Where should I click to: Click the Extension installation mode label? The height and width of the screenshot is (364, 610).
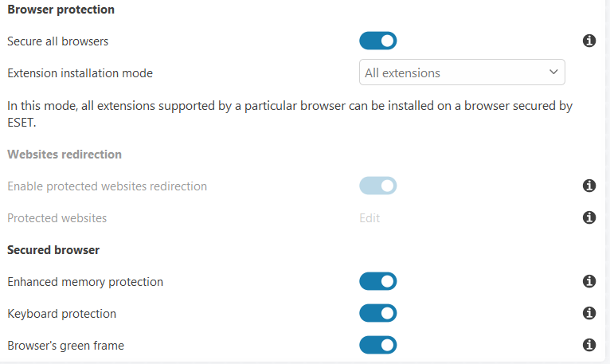tap(80, 73)
